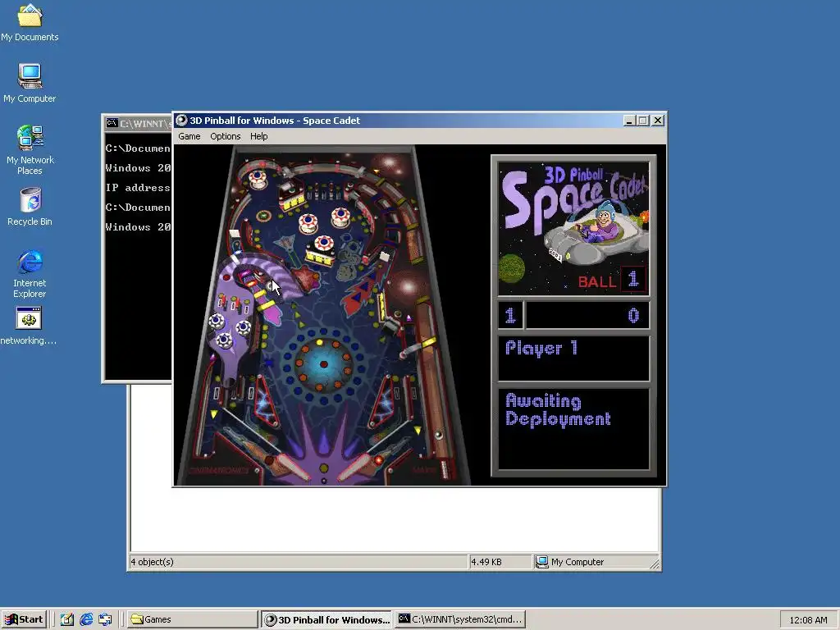This screenshot has height=630, width=840.
Task: Click the Player 1 info box
Action: tap(573, 358)
